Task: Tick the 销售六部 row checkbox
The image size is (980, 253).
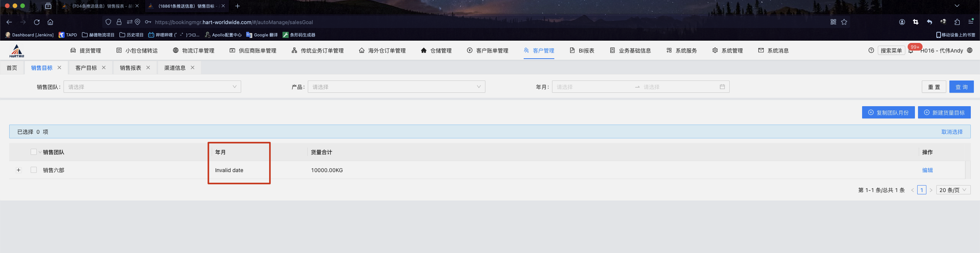Action: 34,170
